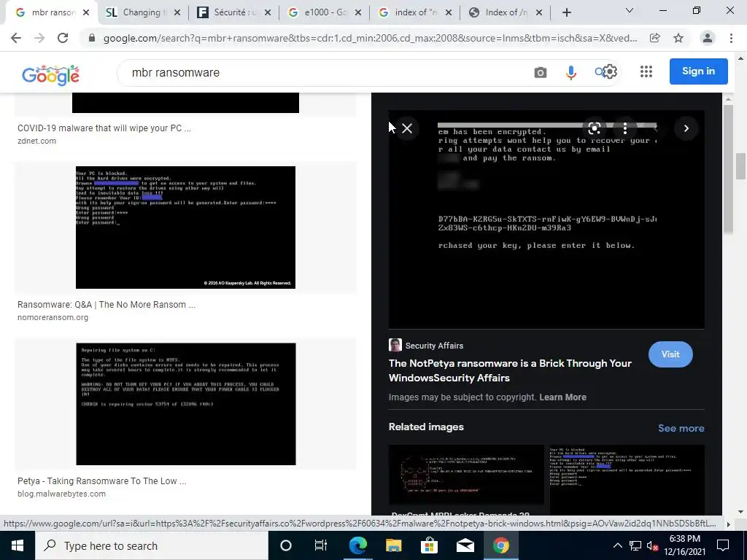Screen dimensions: 747x560
Task: Show hidden system tray icons
Action: (x=617, y=545)
